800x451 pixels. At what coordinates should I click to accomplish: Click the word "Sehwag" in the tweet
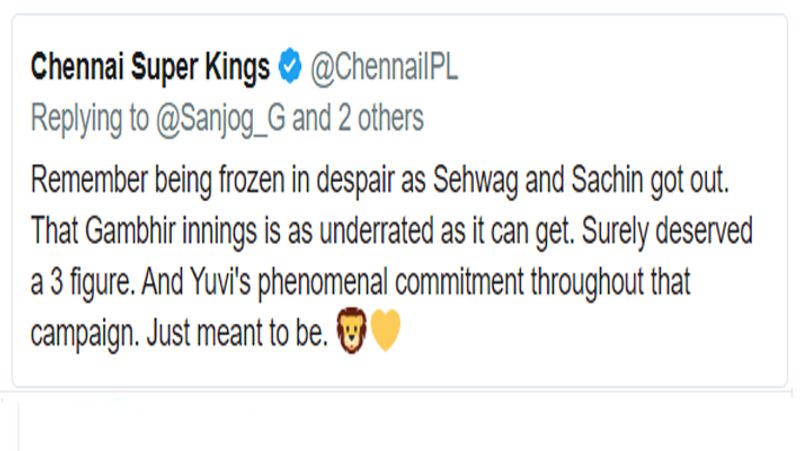point(476,181)
